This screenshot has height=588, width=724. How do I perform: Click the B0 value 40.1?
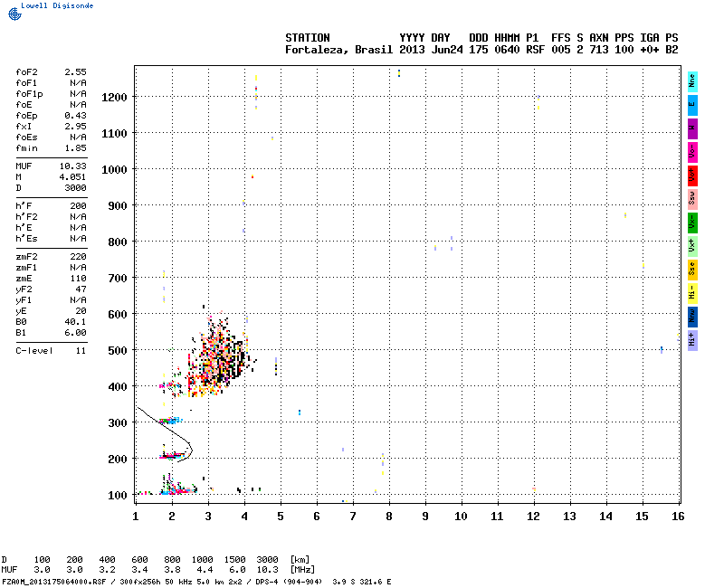pos(75,322)
